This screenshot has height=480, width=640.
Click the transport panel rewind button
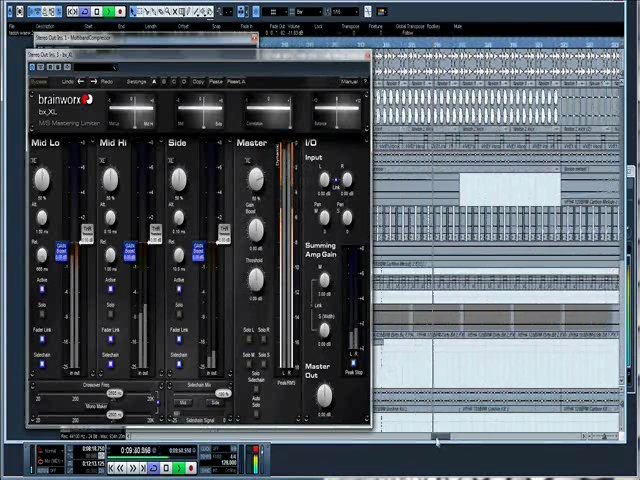click(120, 468)
